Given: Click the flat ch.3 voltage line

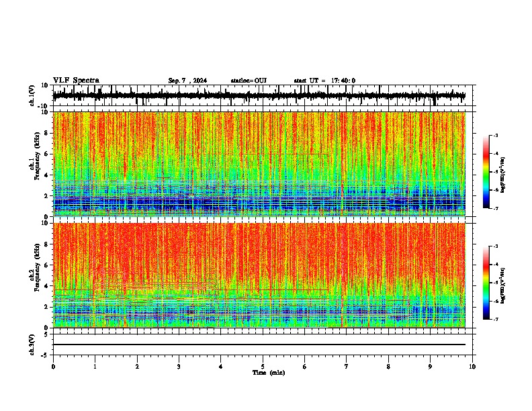Looking at the screenshot, I should [x=259, y=345].
